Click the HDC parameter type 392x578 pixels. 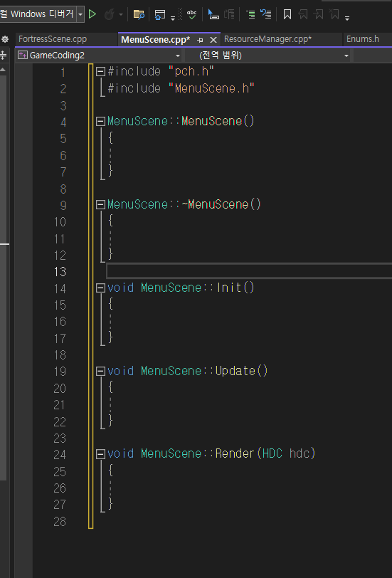(x=272, y=453)
